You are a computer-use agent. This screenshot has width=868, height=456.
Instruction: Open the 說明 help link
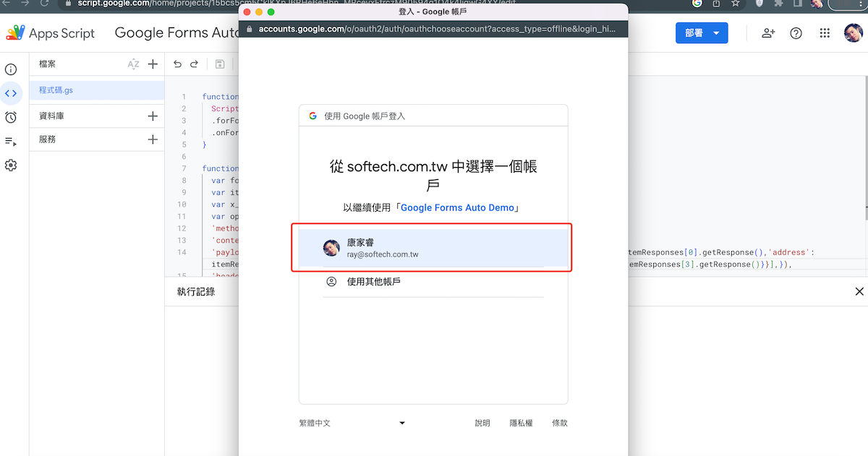[482, 423]
